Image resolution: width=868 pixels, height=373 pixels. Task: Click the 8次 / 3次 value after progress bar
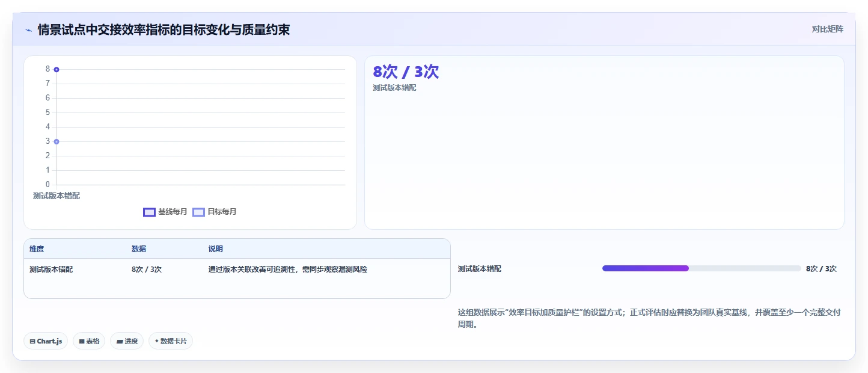point(821,269)
